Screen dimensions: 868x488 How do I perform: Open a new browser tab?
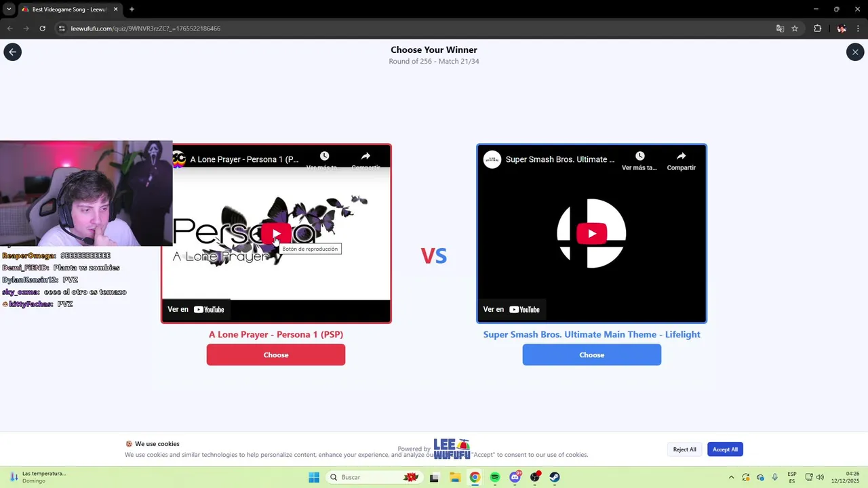[x=132, y=9]
